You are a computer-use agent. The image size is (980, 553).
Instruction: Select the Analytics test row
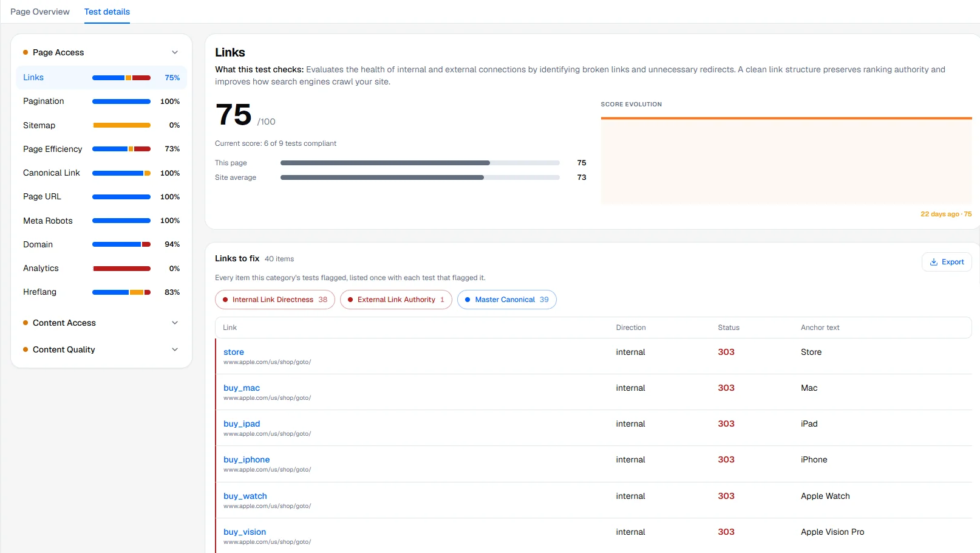point(101,269)
